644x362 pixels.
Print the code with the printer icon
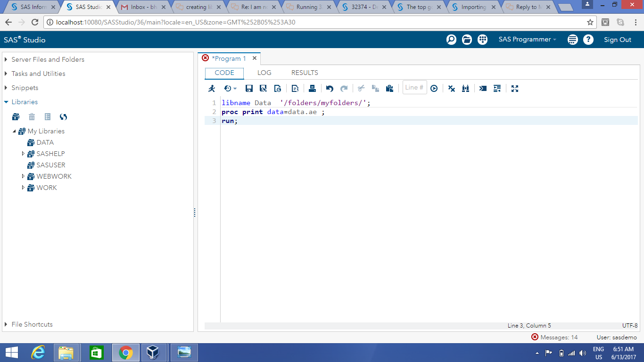pyautogui.click(x=312, y=88)
